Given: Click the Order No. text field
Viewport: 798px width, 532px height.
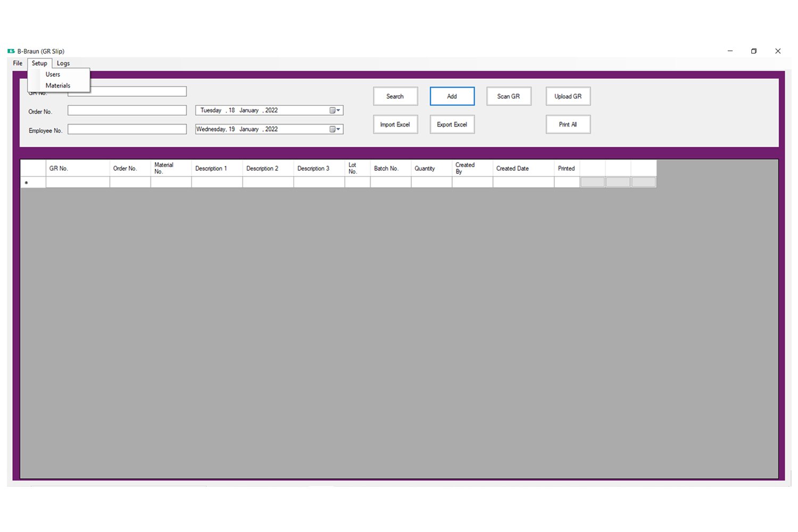Looking at the screenshot, I should (127, 111).
